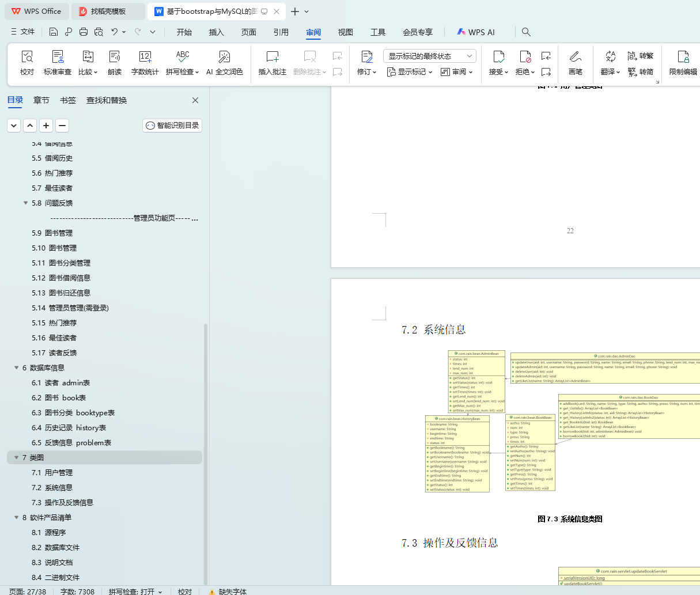Screen dimensions: 700x595
Task: Open the 文件 menu
Action: 23,32
